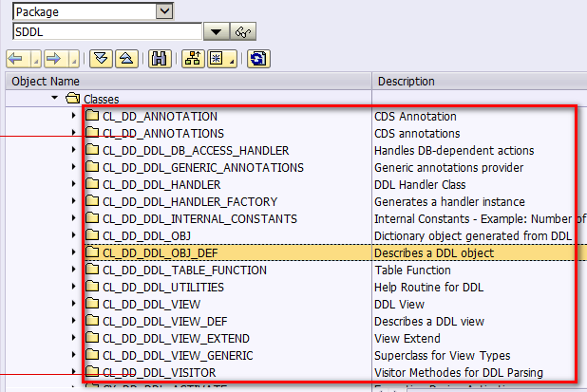Select class CL_DD_ANNOTATION
Viewport: 587px width, 392px height.
[x=160, y=117]
